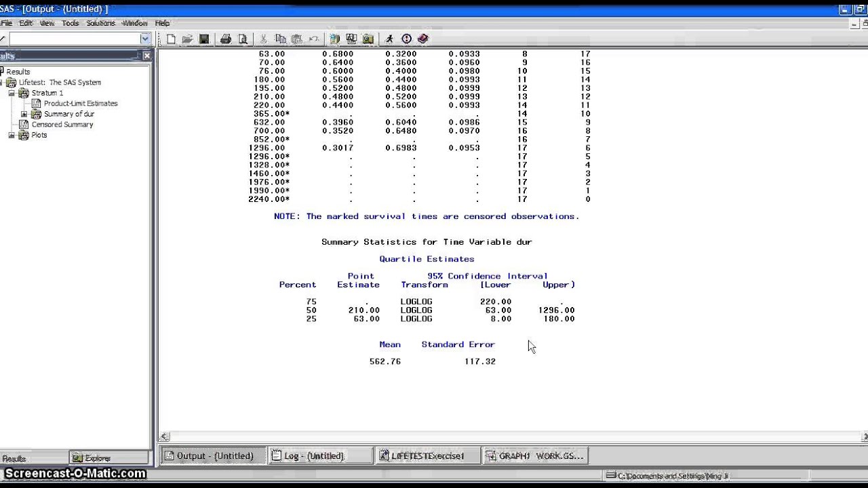The width and height of the screenshot is (868, 488).
Task: Select the Results root tree label
Action: click(x=18, y=71)
